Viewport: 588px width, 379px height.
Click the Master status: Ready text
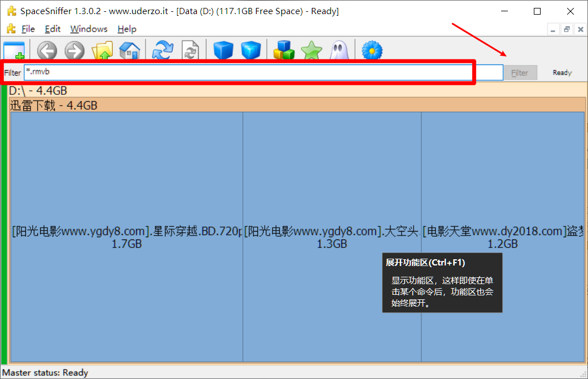45,373
